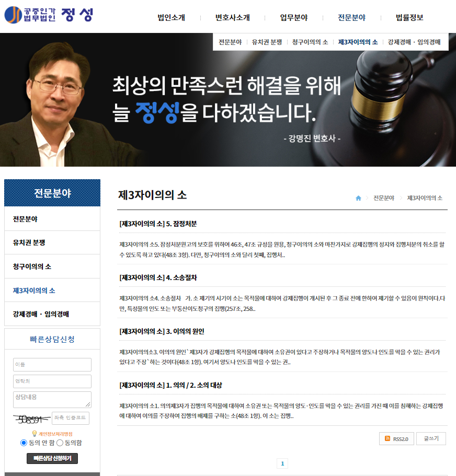Viewport: 456px width, 476px height.
Task: Select the 동의 안 함 radio button
Action: click(x=24, y=443)
